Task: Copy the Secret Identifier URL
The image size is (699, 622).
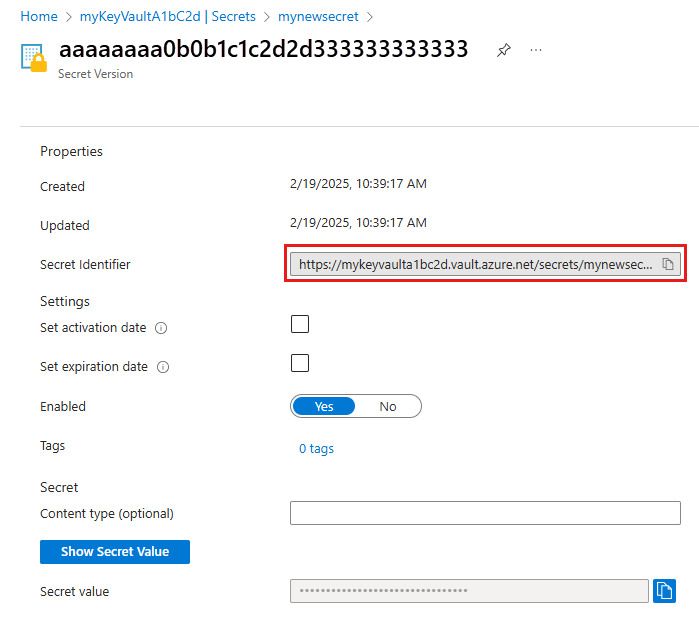Action: point(667,264)
